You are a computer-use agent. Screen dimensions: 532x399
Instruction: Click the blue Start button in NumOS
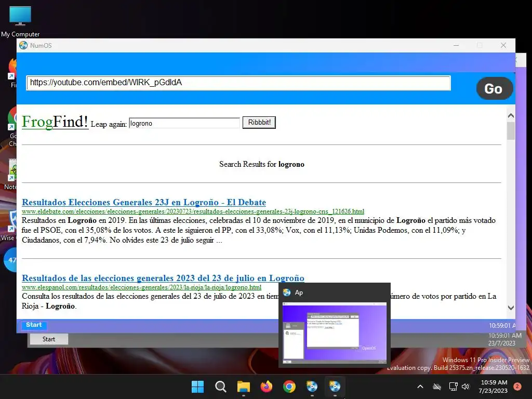click(x=34, y=325)
